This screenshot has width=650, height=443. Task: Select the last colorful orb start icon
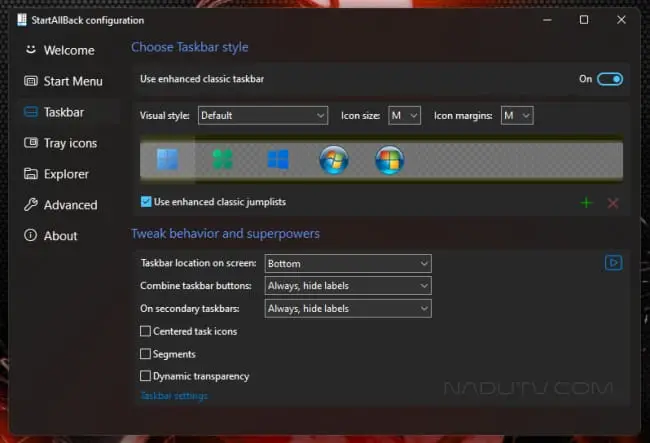[x=390, y=160]
